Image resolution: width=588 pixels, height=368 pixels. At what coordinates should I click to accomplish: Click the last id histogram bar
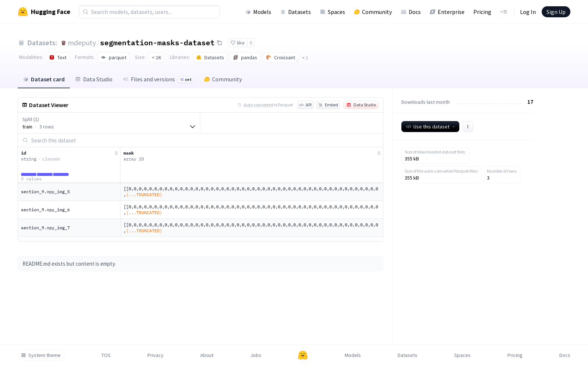click(61, 174)
